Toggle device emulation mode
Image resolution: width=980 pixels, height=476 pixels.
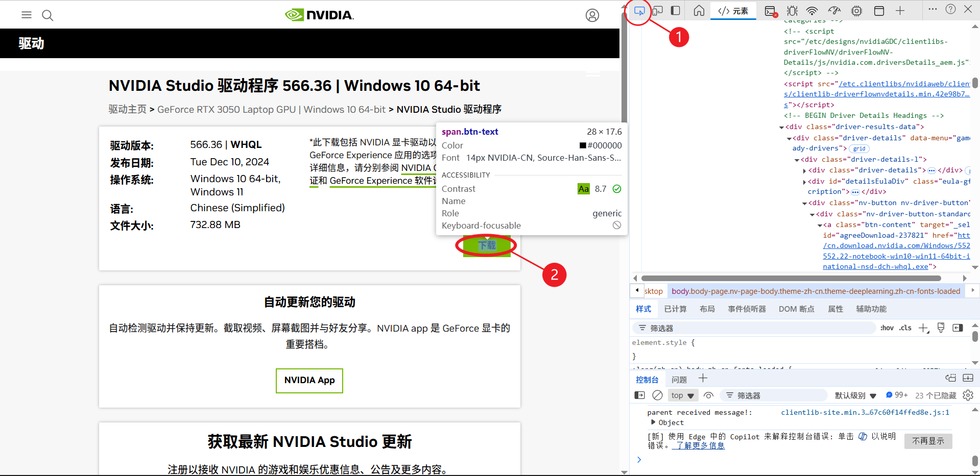click(658, 11)
